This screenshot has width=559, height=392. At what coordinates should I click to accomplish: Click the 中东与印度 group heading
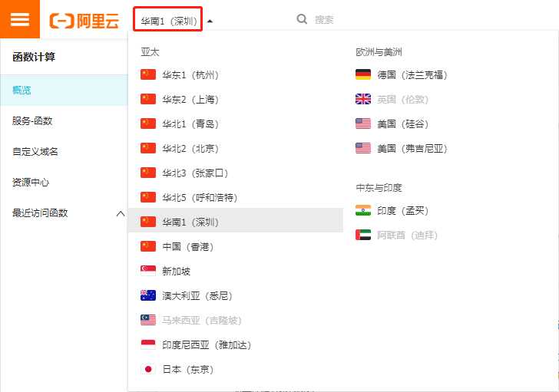coord(379,188)
